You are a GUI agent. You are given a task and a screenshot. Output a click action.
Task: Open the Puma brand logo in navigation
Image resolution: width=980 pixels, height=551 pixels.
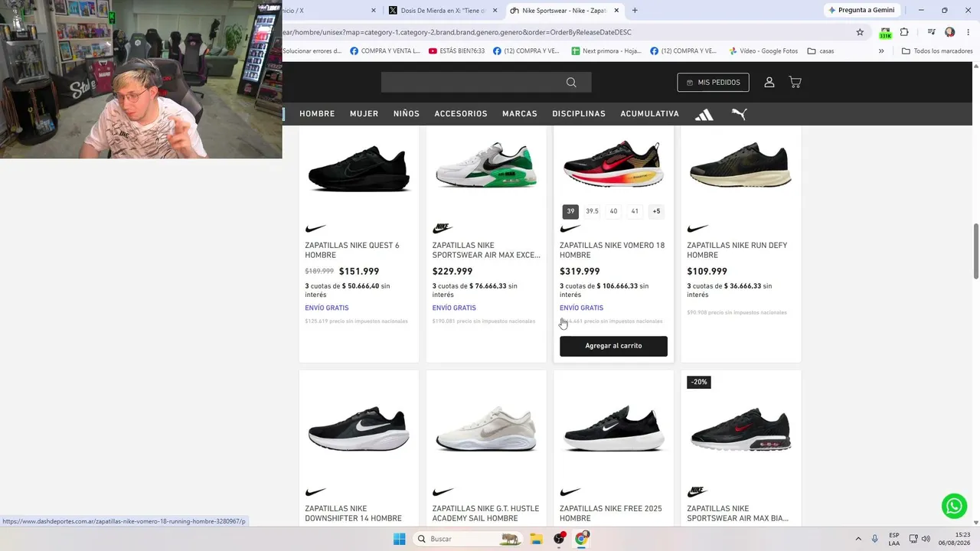tap(739, 114)
